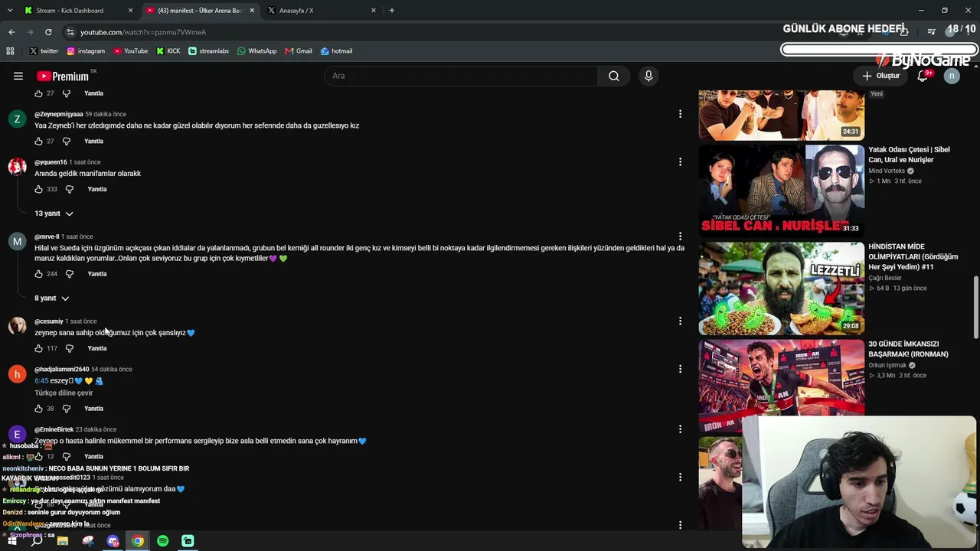
Task: Click the magnifier search button on YouTube
Action: (x=613, y=76)
